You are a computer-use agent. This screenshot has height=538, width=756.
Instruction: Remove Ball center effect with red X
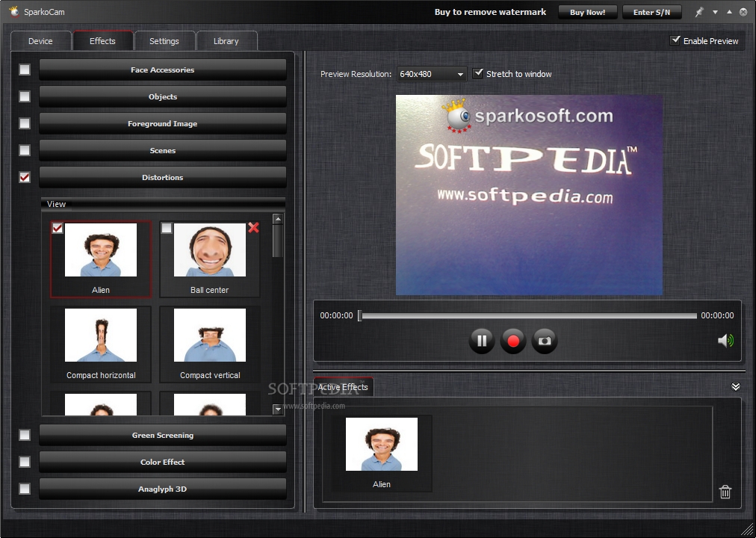tap(253, 228)
